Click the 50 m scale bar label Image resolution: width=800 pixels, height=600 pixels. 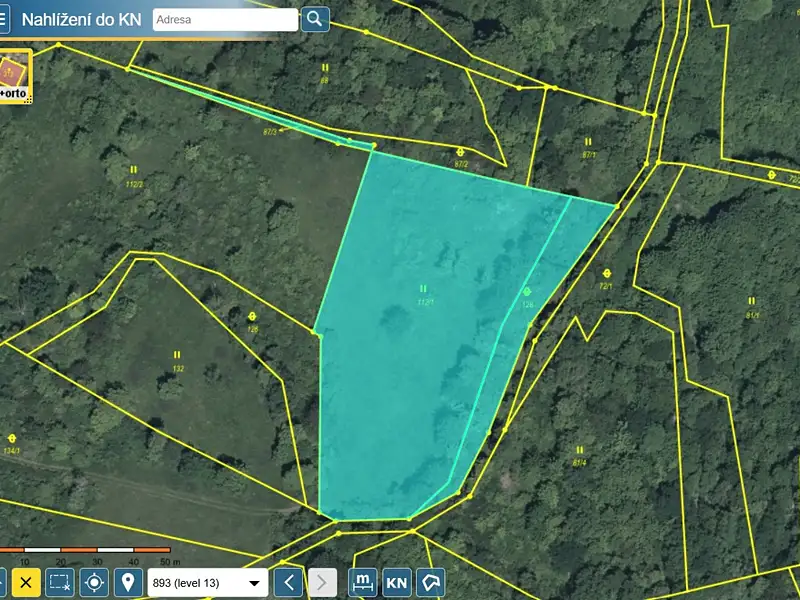[x=170, y=562]
